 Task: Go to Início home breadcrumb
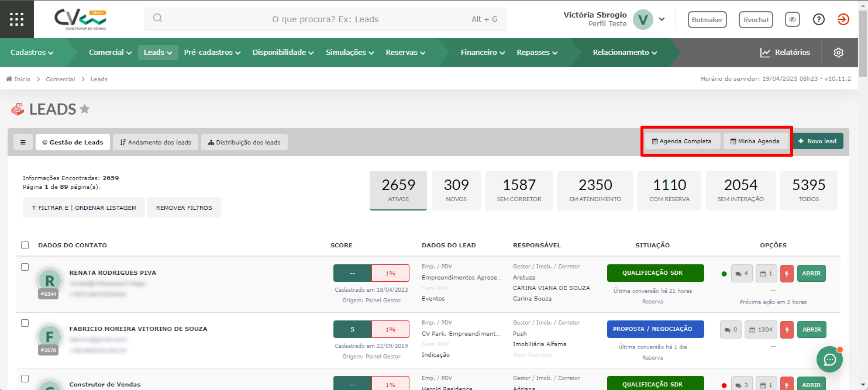click(x=18, y=79)
